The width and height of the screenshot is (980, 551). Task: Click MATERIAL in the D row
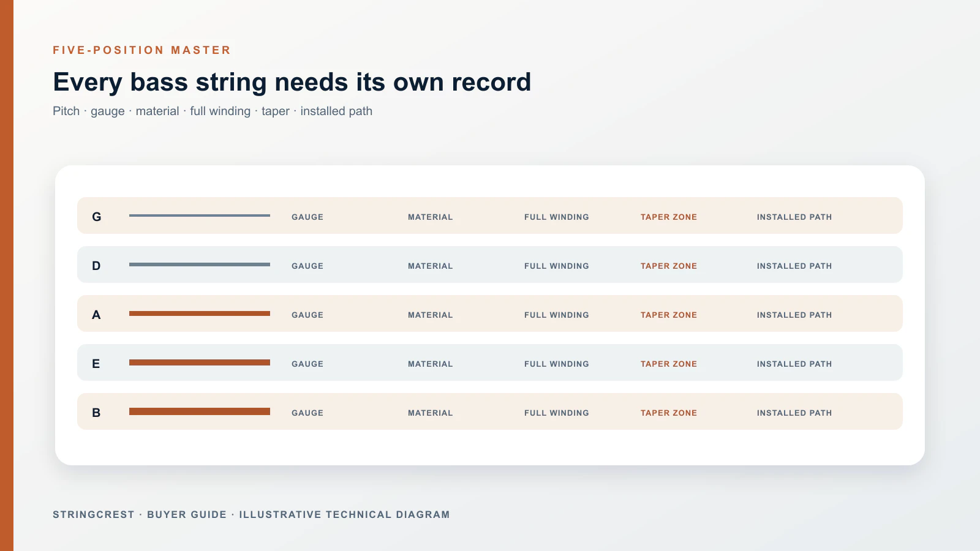tap(431, 266)
